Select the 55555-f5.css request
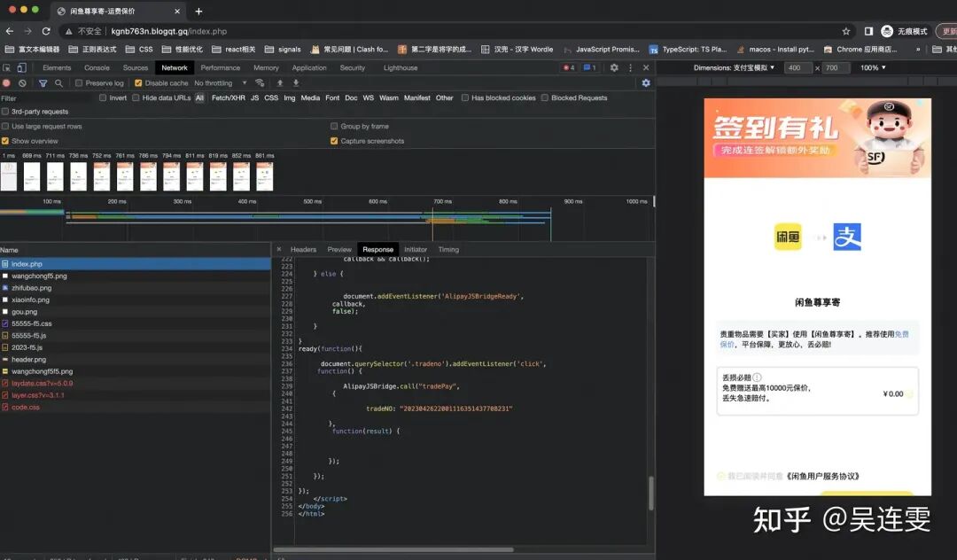The width and height of the screenshot is (957, 560). click(x=136, y=323)
